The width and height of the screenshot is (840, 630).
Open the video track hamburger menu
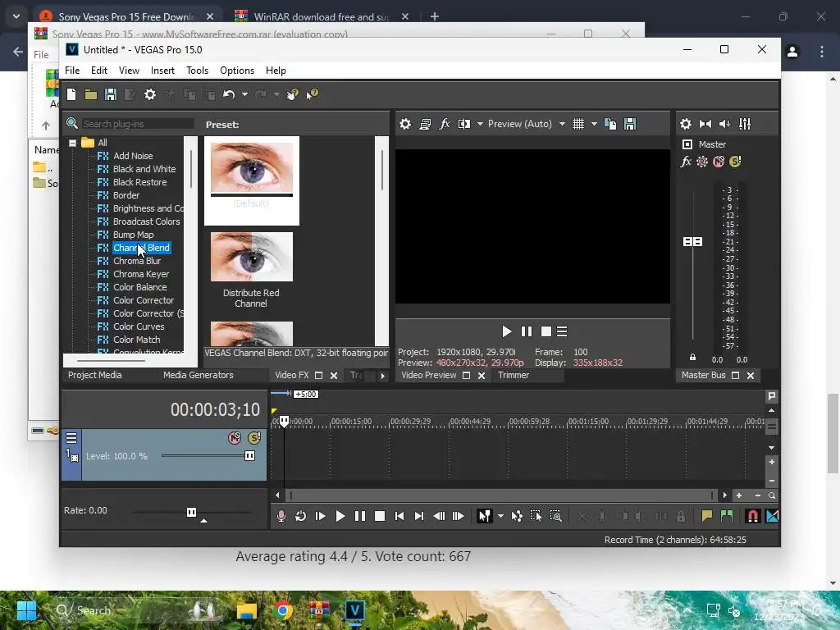click(71, 438)
